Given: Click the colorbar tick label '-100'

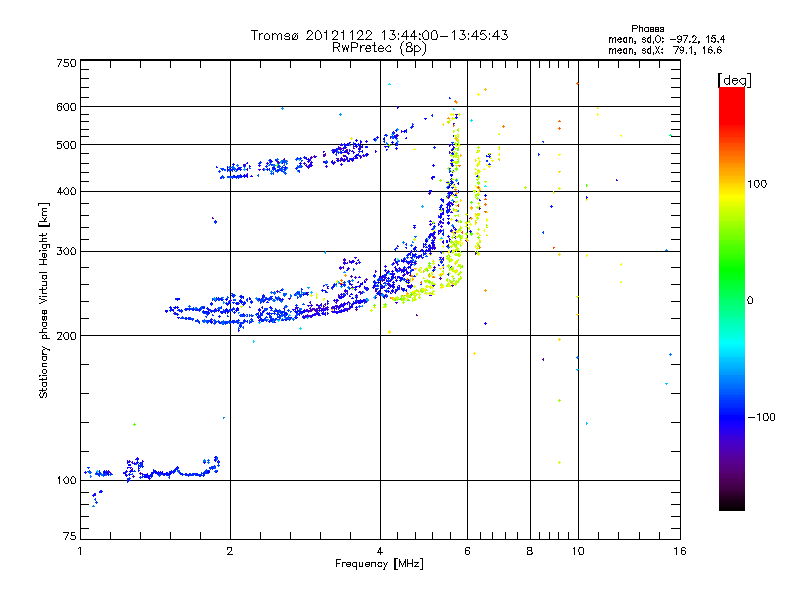Looking at the screenshot, I should (761, 417).
